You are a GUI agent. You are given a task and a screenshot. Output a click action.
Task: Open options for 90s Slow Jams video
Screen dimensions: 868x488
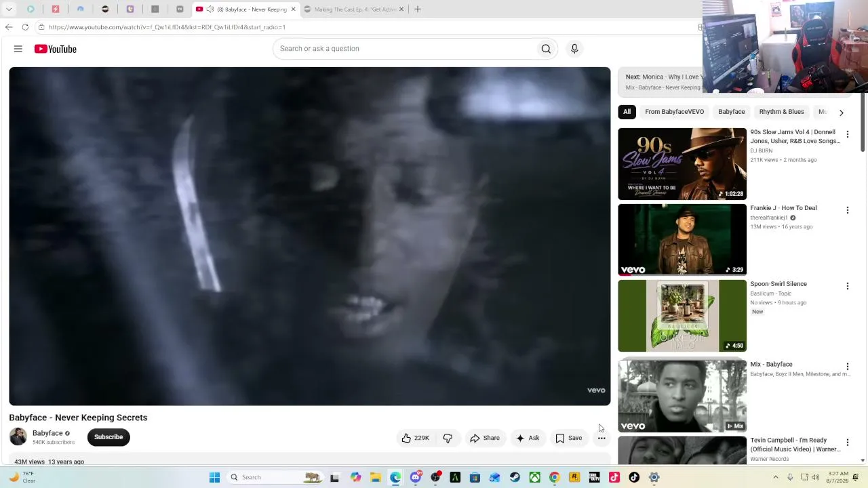[847, 135]
